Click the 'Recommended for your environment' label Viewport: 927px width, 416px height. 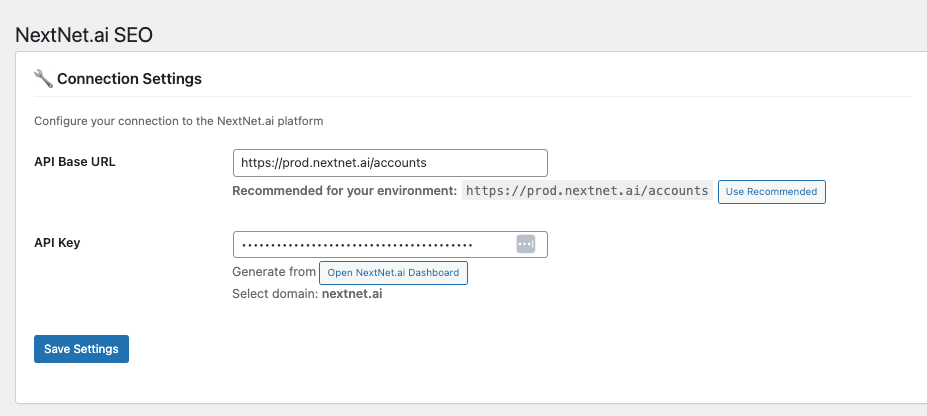(345, 190)
